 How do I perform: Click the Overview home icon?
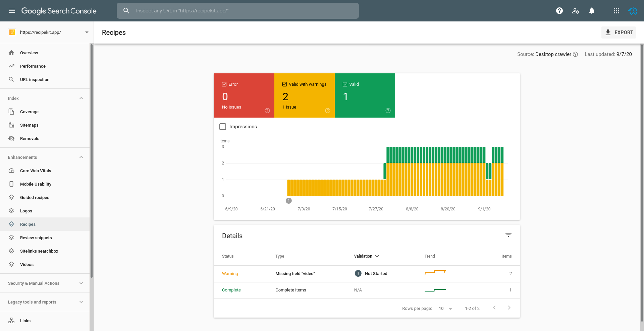coord(11,53)
